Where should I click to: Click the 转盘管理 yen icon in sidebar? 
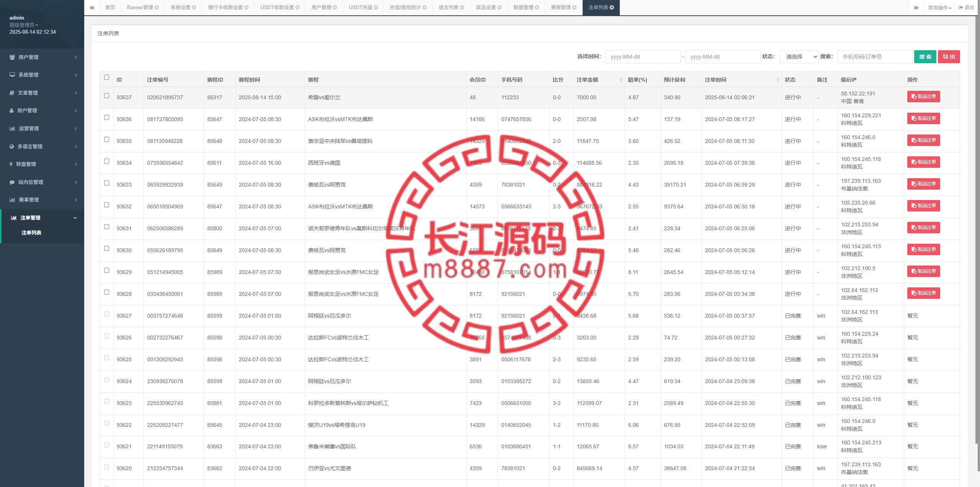click(x=11, y=164)
